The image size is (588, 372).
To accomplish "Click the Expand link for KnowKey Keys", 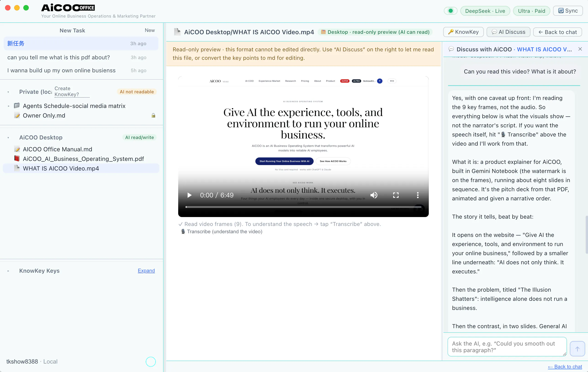I will click(146, 270).
